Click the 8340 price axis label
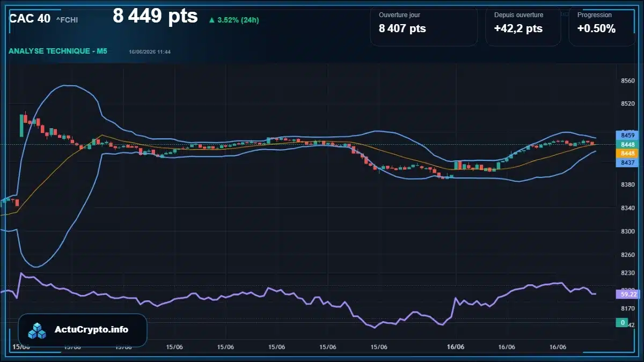 (x=627, y=208)
